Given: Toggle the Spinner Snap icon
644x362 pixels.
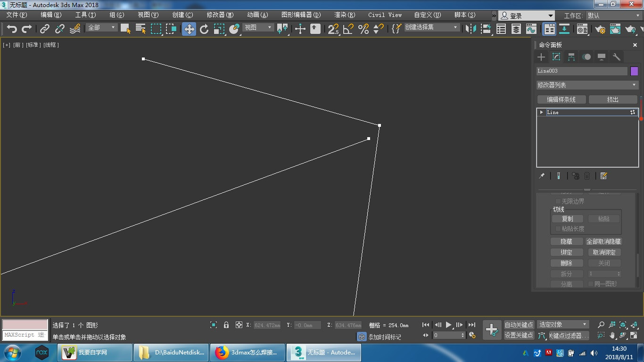Looking at the screenshot, I should tap(378, 29).
